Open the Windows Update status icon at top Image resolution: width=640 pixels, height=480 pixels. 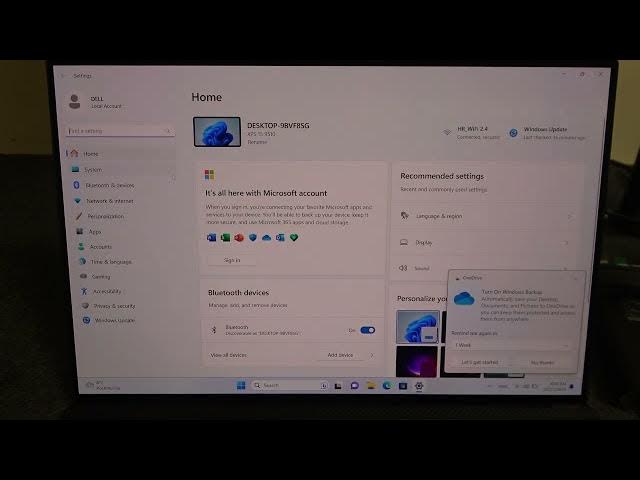513,133
